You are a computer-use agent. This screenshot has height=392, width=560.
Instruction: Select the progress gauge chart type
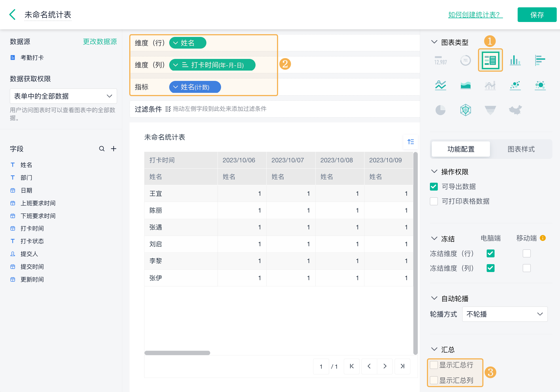tap(465, 60)
